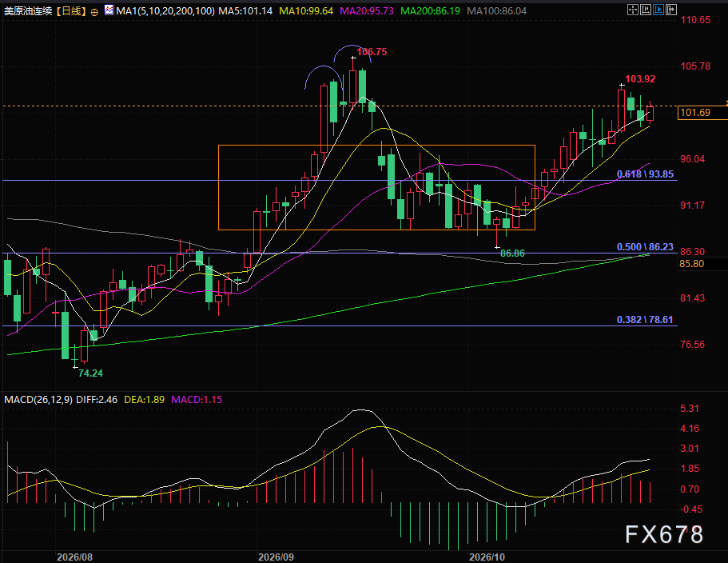
Task: Click the 85.80 price axis marker
Action: pyautogui.click(x=692, y=264)
